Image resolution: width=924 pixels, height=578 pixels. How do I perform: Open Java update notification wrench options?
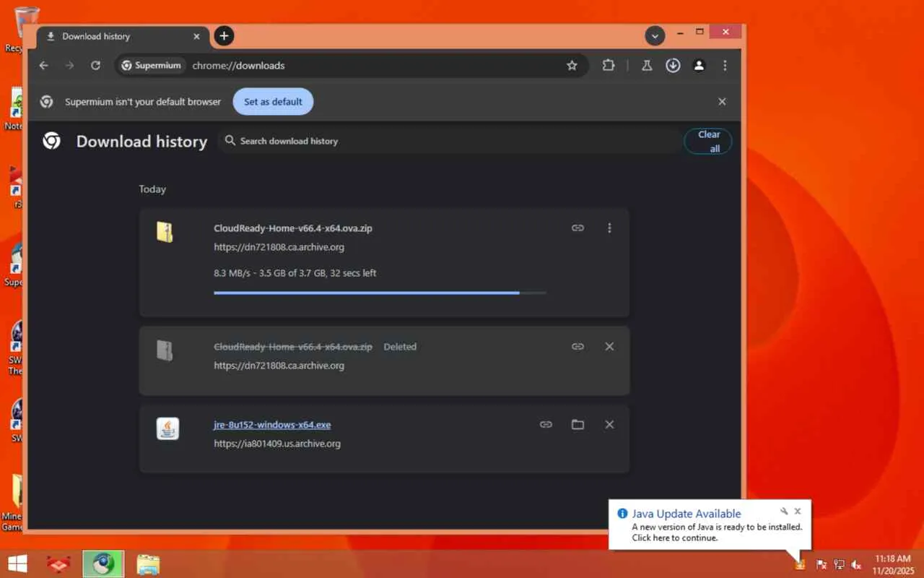785,512
